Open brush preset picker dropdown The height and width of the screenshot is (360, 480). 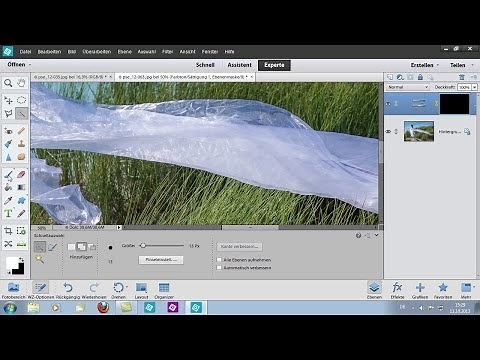(x=110, y=248)
